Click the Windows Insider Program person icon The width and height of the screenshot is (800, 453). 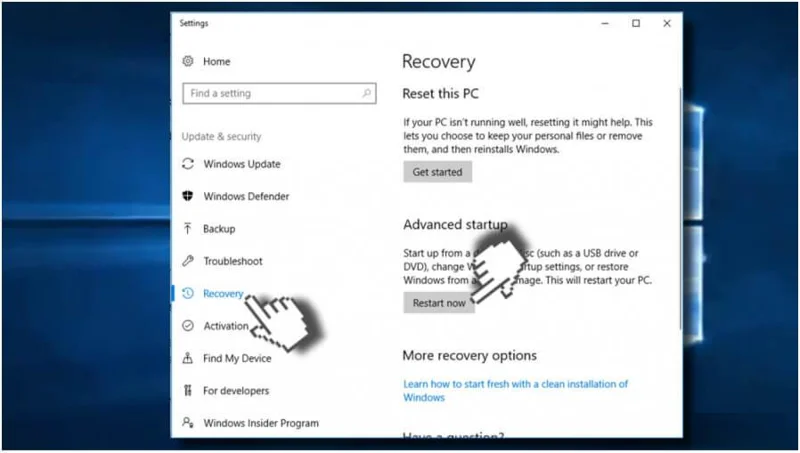tap(188, 423)
